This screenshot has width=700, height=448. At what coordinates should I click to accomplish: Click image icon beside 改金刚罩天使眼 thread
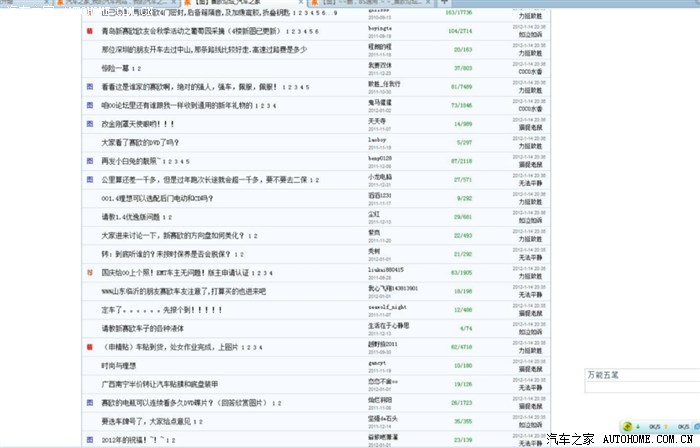(90, 124)
